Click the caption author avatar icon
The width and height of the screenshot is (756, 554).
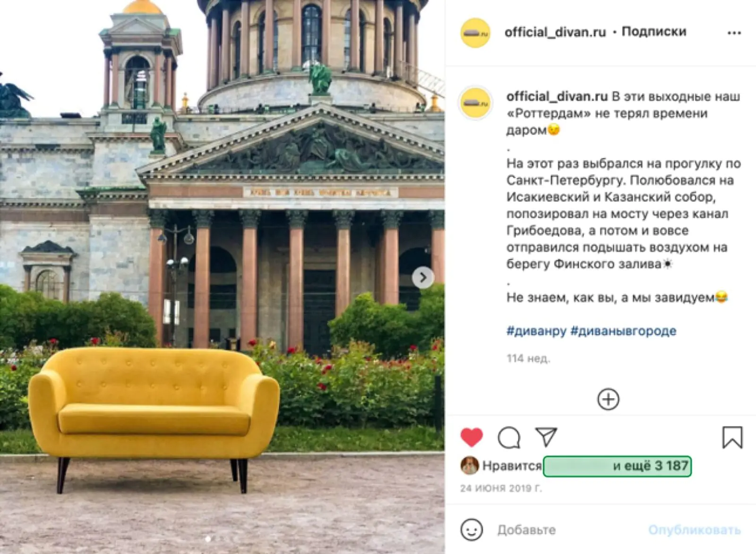475,102
